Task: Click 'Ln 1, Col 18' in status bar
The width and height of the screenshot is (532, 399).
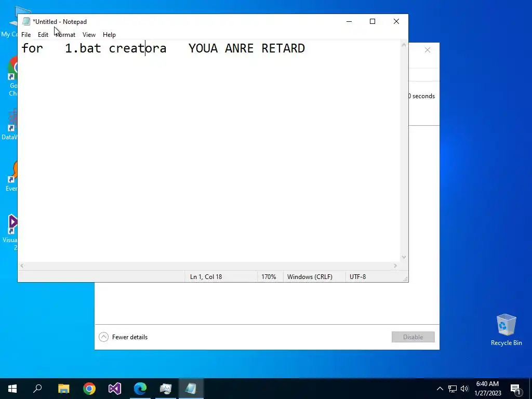Action: coord(206,277)
